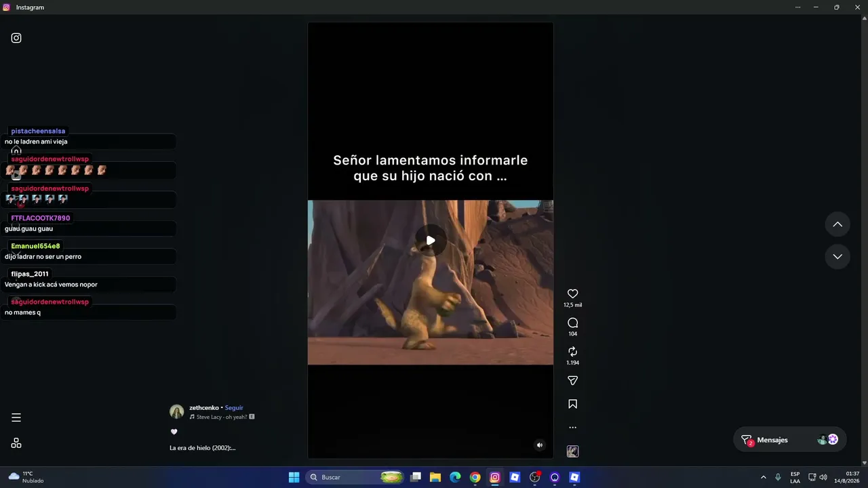Click the message 'dijo ladrar no ser un perro'

(x=43, y=257)
